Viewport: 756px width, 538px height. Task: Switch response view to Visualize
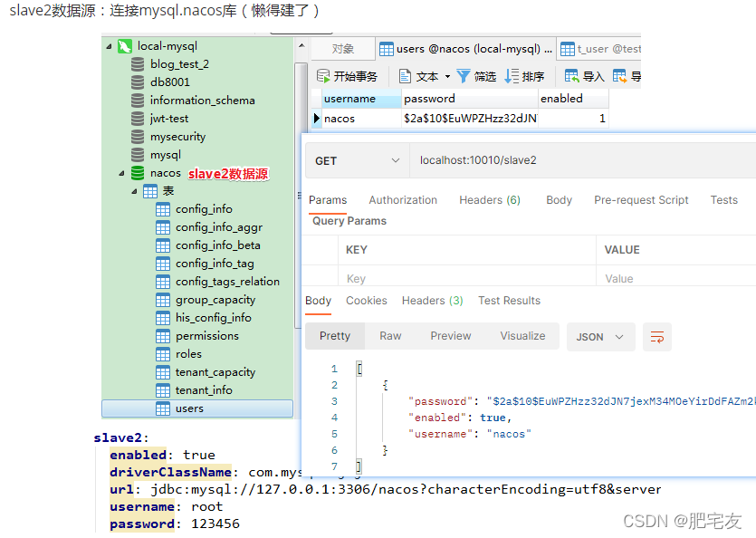point(522,336)
